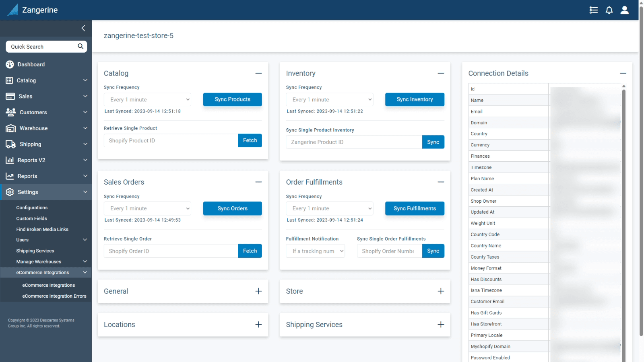Open the list icon in the top bar
The height and width of the screenshot is (362, 644).
tap(594, 10)
